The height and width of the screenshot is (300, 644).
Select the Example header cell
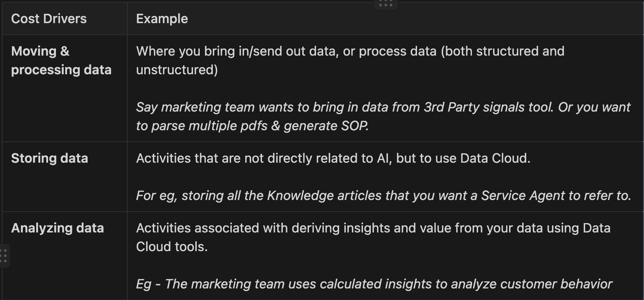coord(162,19)
